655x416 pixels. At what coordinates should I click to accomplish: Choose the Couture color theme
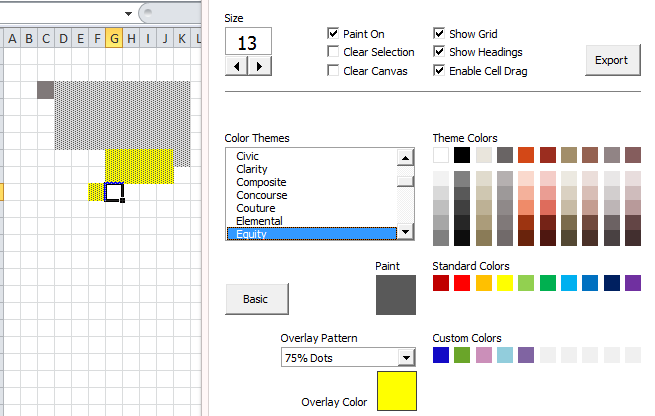click(x=255, y=208)
